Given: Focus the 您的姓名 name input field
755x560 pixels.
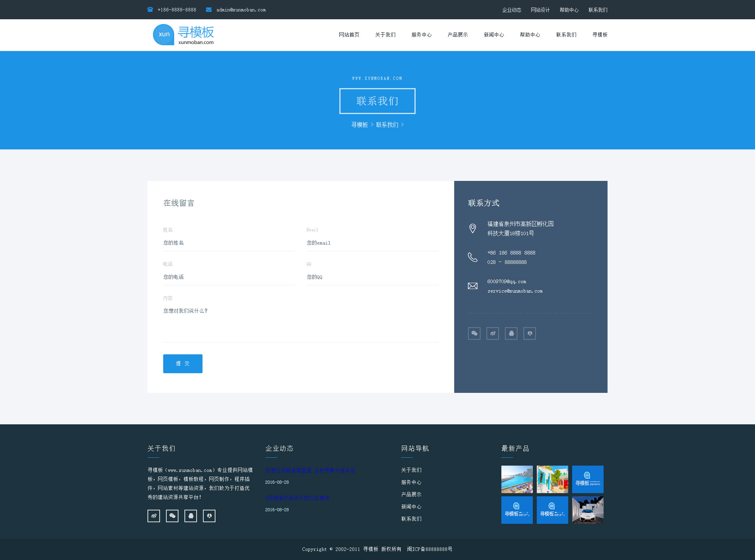Looking at the screenshot, I should [x=229, y=243].
